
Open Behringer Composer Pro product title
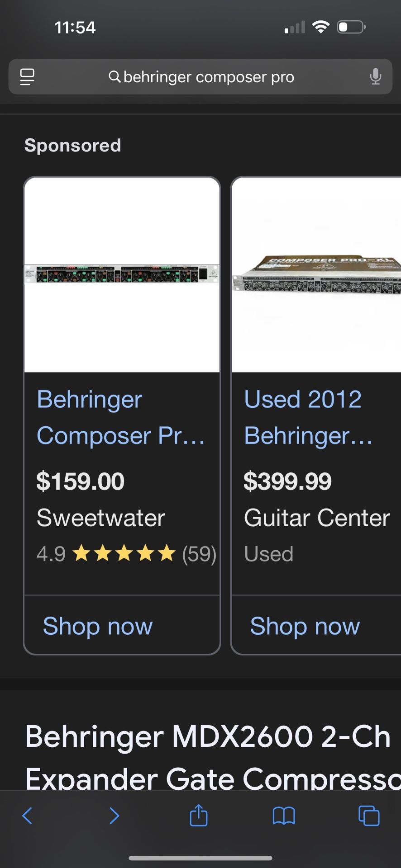120,417
